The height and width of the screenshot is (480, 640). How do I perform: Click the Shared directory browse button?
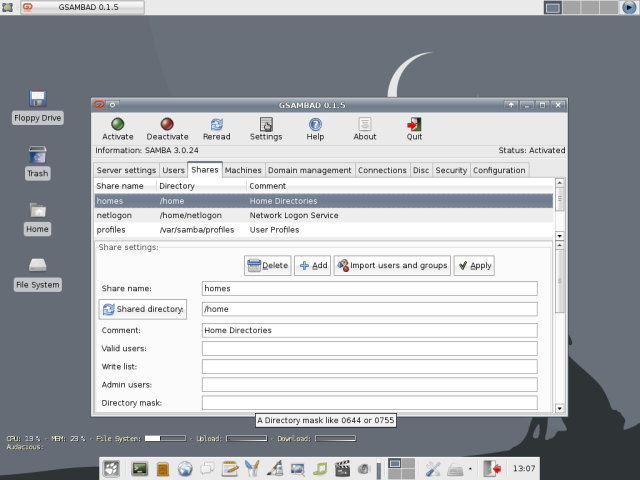(x=143, y=309)
